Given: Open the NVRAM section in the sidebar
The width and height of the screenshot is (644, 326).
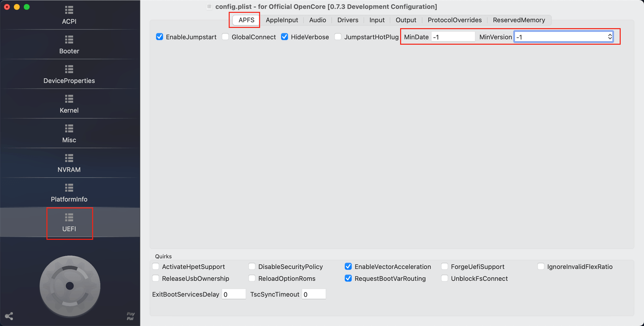Looking at the screenshot, I should 69,163.
